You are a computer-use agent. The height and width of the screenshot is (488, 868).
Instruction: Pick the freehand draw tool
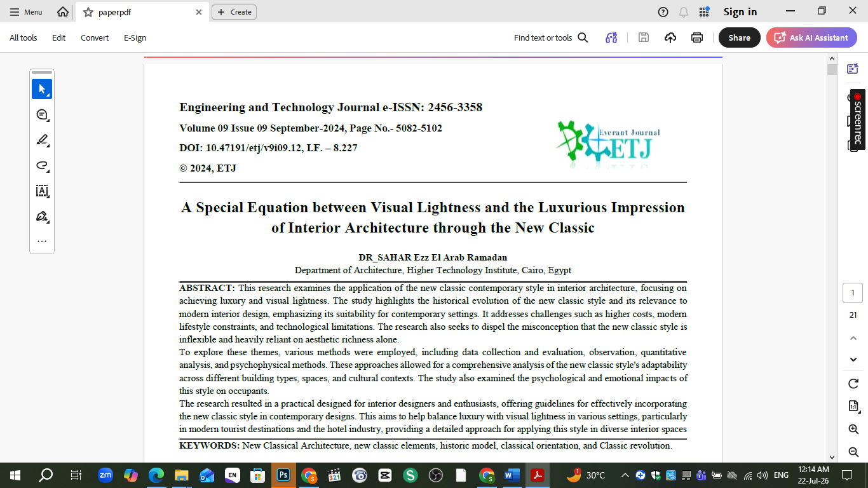42,165
